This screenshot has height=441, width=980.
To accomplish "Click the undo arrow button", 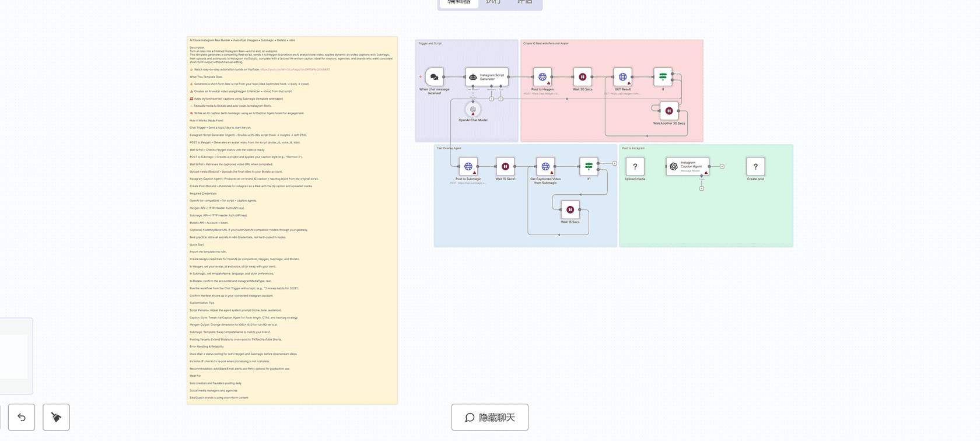I will pyautogui.click(x=22, y=417).
